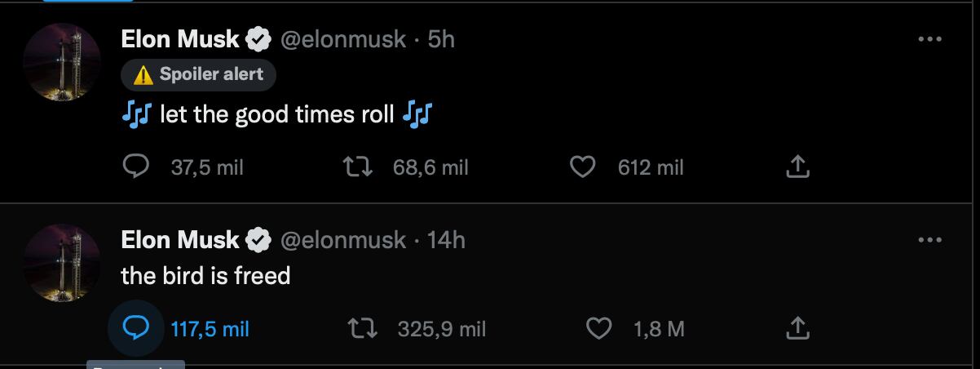
Task: Share the "let the good times roll" tweet
Action: pyautogui.click(x=797, y=167)
